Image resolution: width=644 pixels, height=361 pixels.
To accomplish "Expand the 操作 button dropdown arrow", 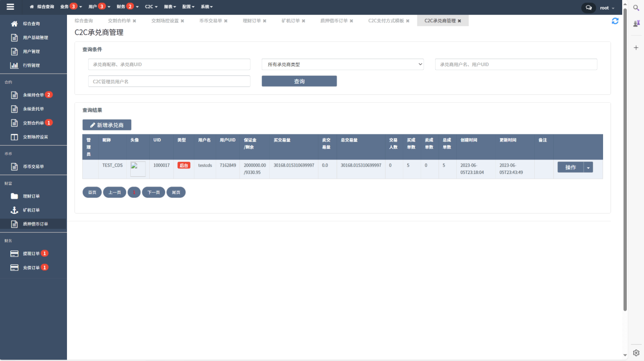I will [x=588, y=167].
